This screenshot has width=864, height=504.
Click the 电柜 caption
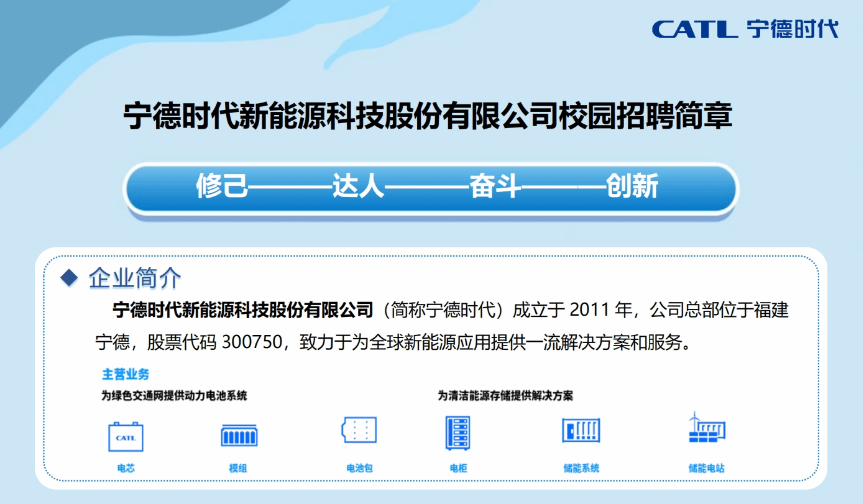458,468
